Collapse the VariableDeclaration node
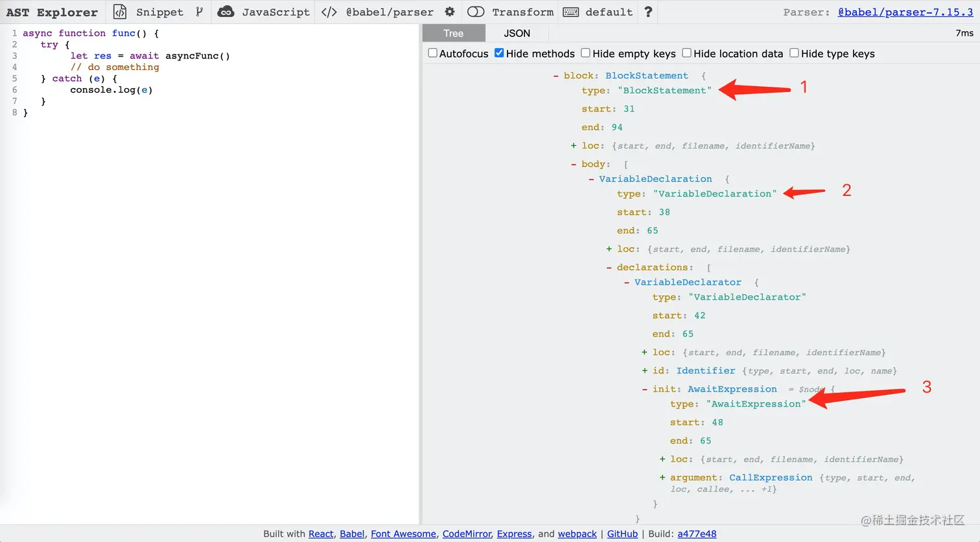 point(591,179)
